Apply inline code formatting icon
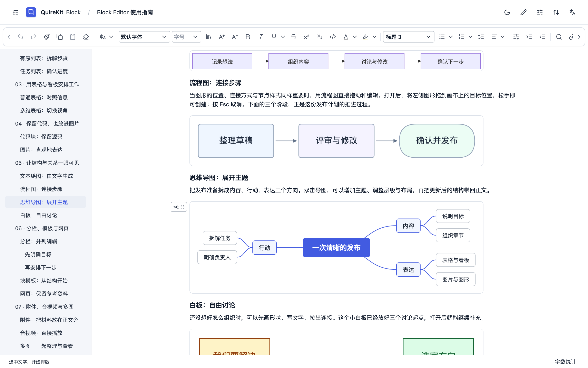The height and width of the screenshot is (368, 588). click(x=333, y=37)
